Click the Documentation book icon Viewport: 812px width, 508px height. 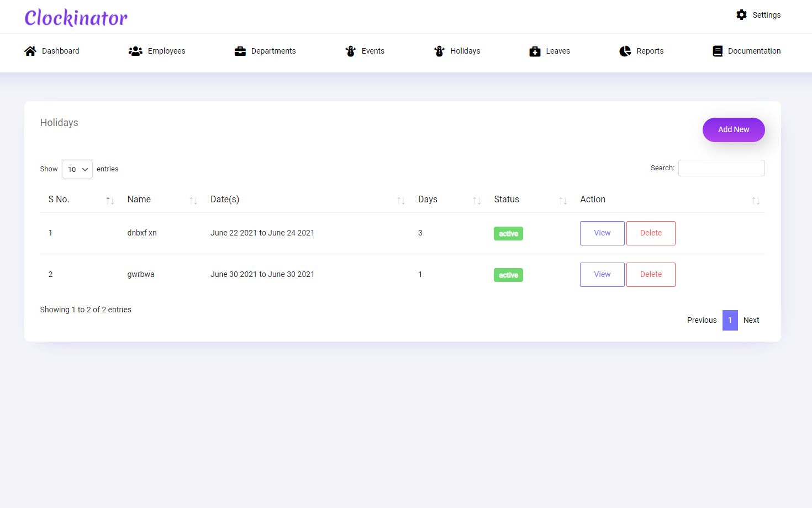(x=718, y=51)
